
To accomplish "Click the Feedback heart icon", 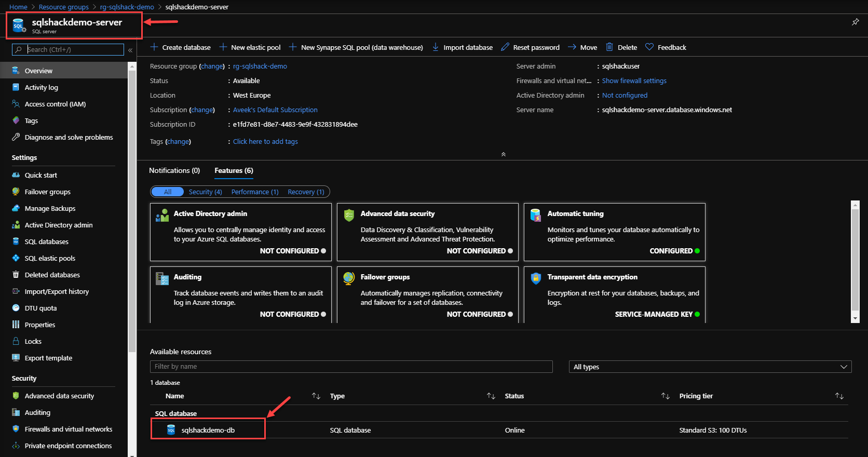I will click(649, 47).
